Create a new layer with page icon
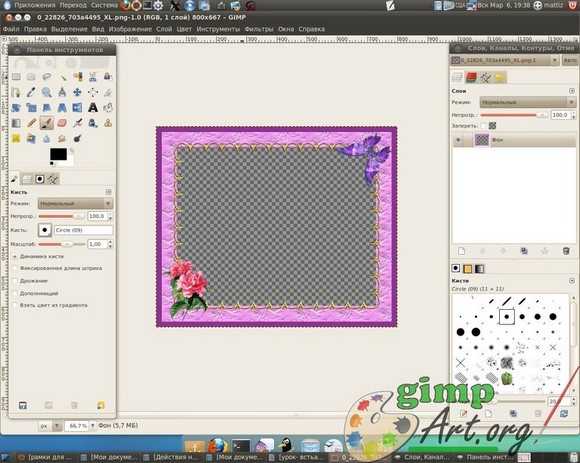The image size is (580, 463). click(461, 251)
